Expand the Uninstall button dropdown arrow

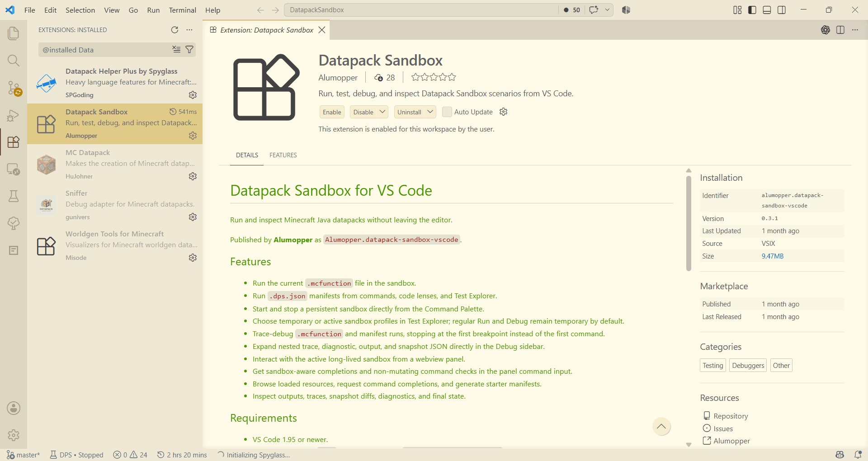pyautogui.click(x=430, y=112)
